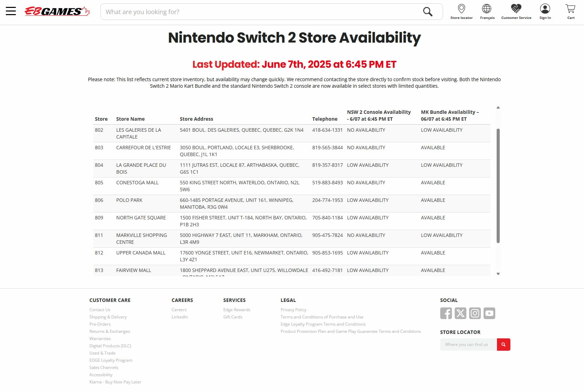Click the red store locator search button
This screenshot has height=392, width=584.
tap(504, 345)
